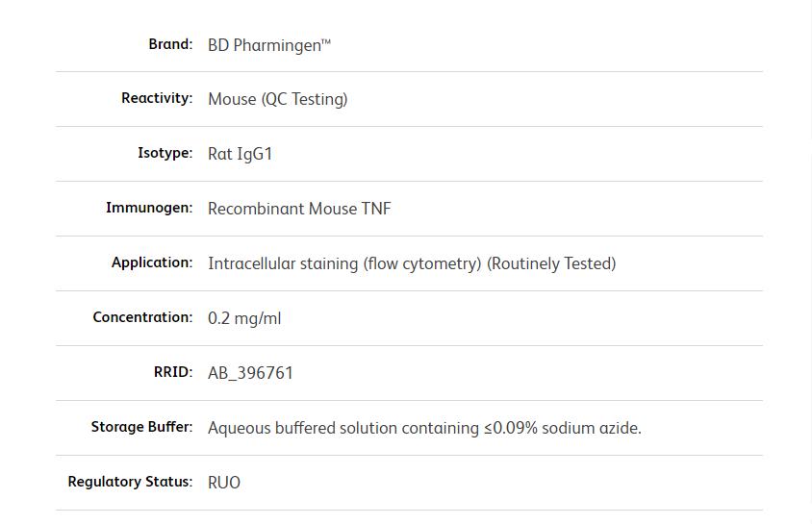Image resolution: width=812 pixels, height=524 pixels.
Task: Select the 0.2 mg/ml concentration value
Action: 244,318
